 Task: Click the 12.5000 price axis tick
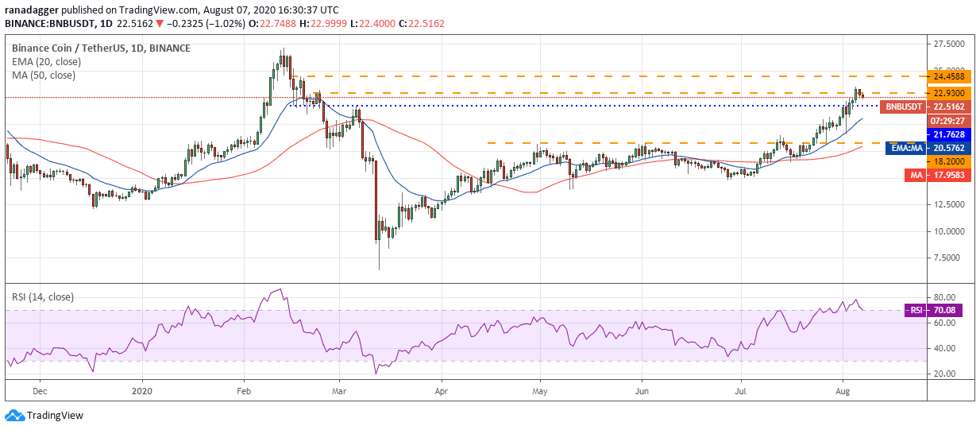[x=948, y=204]
